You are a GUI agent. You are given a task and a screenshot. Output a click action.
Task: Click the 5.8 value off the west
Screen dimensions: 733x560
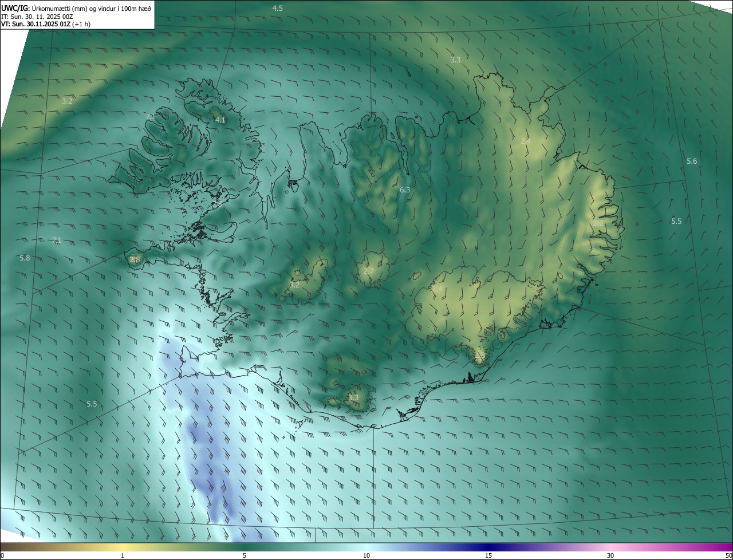coord(25,258)
